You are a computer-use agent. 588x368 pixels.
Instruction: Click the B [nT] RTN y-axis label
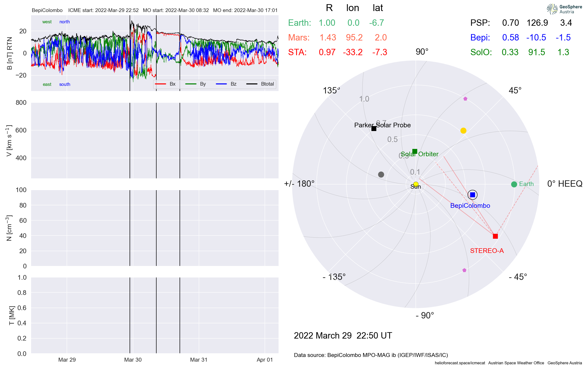(x=9, y=53)
